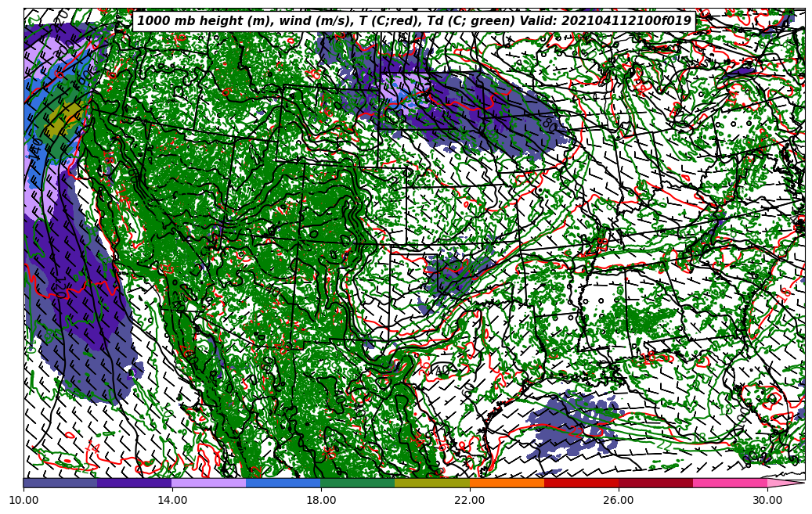Click the 22.00 colorbar tick label
This screenshot has width=812, height=514.
pos(470,500)
